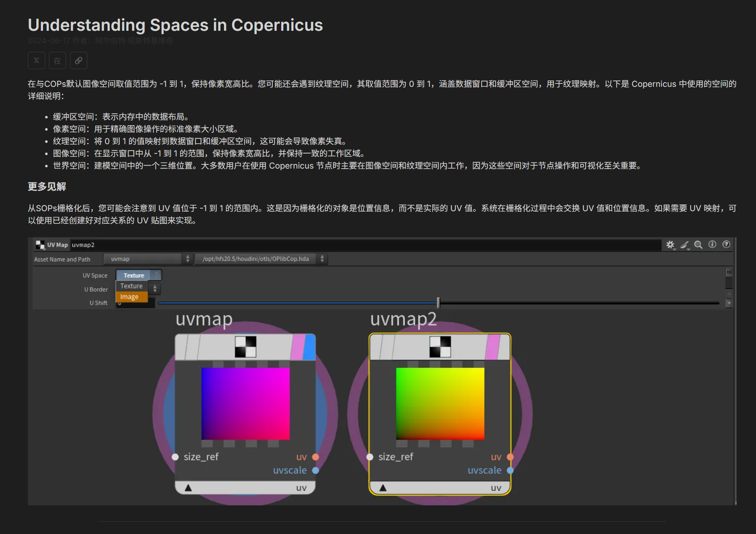The image size is (756, 534).
Task: Toggle the display flag on uvmap2 node
Action: (504, 347)
